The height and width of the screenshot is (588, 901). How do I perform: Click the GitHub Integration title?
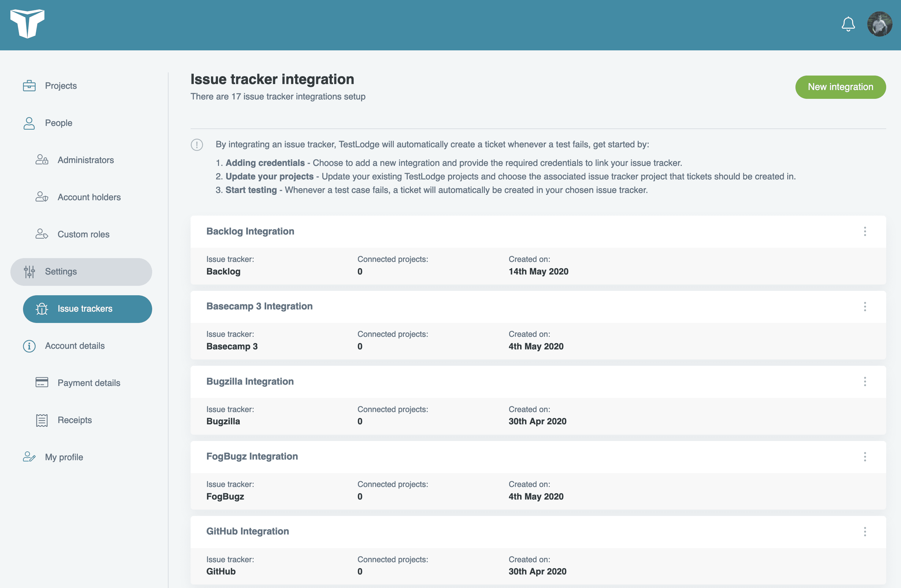248,531
